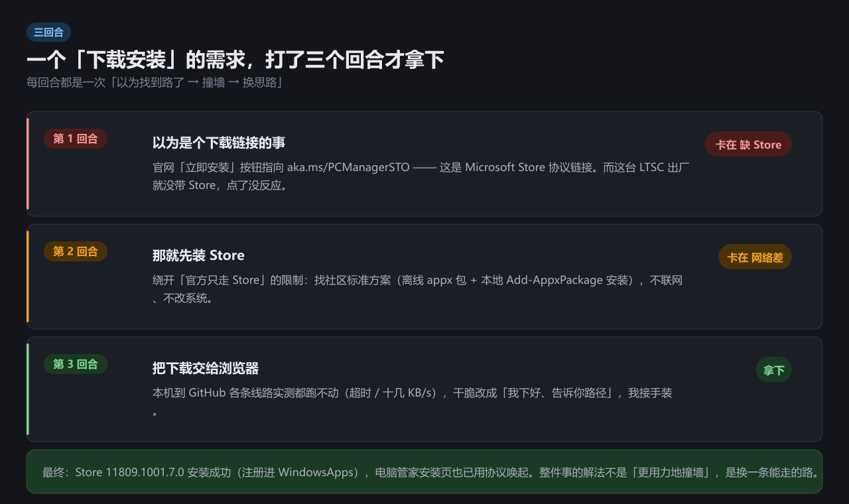The width and height of the screenshot is (849, 504).
Task: Select the title 把下载交给浏览器
Action: coord(206,368)
